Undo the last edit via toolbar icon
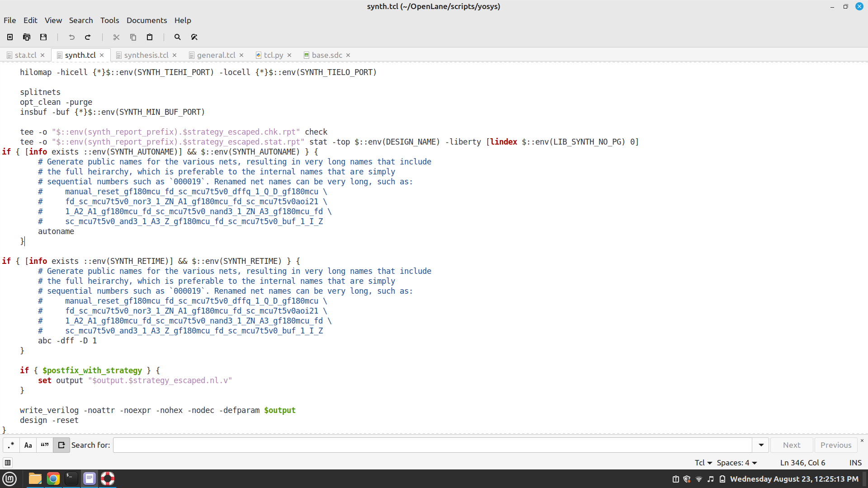The height and width of the screenshot is (488, 868). coord(71,37)
